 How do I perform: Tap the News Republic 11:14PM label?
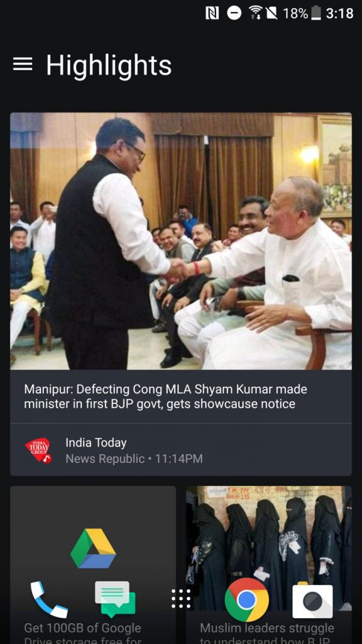point(134,458)
